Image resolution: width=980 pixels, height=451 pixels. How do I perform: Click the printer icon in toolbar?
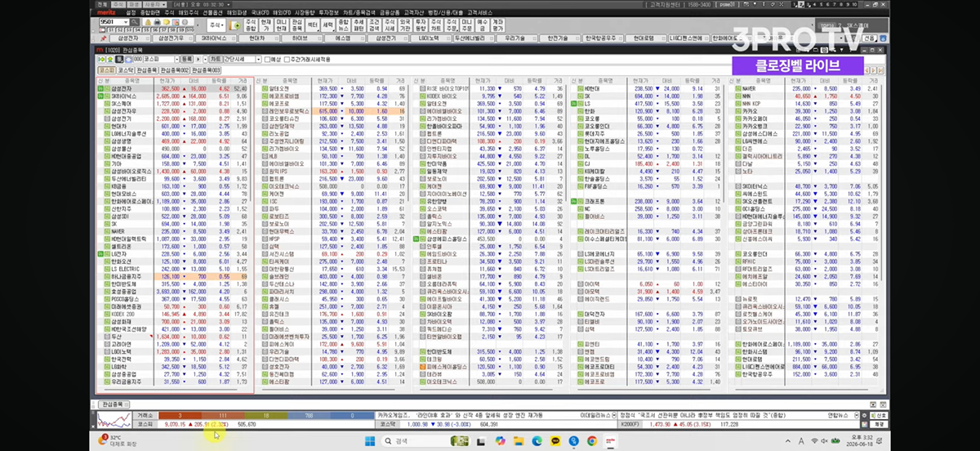157,21
